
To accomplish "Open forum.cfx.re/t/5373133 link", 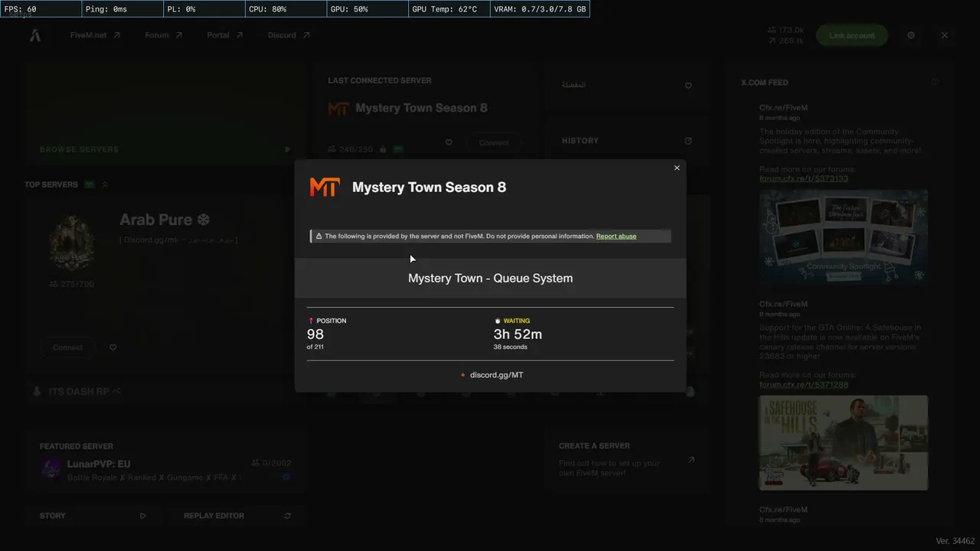I will tap(804, 178).
